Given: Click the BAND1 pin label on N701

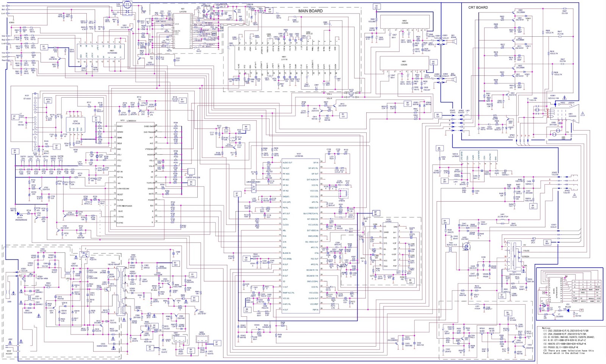Looking at the screenshot, I should point(120,126).
